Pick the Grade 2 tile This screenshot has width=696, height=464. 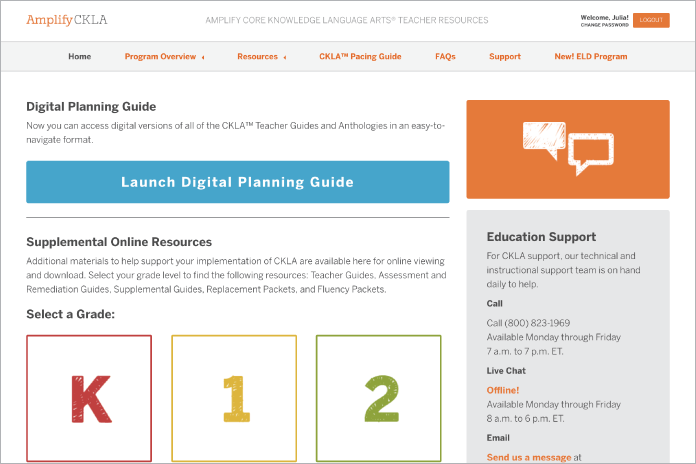click(x=379, y=398)
